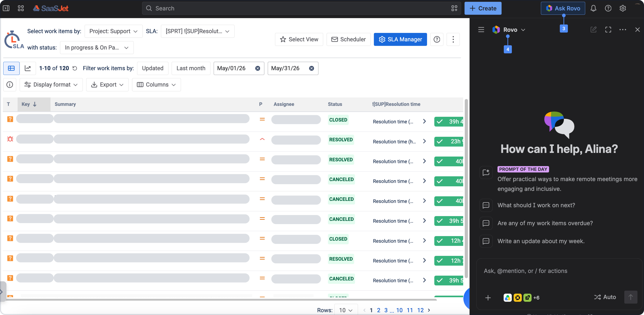Switch to table view icon
This screenshot has height=315, width=644.
point(11,68)
